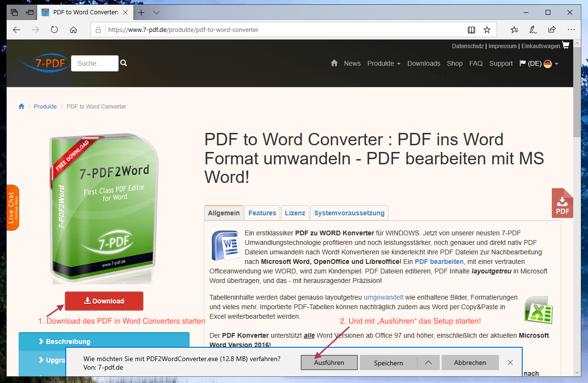The image size is (588, 383).
Task: Open the browser home page icon
Action: click(73, 30)
